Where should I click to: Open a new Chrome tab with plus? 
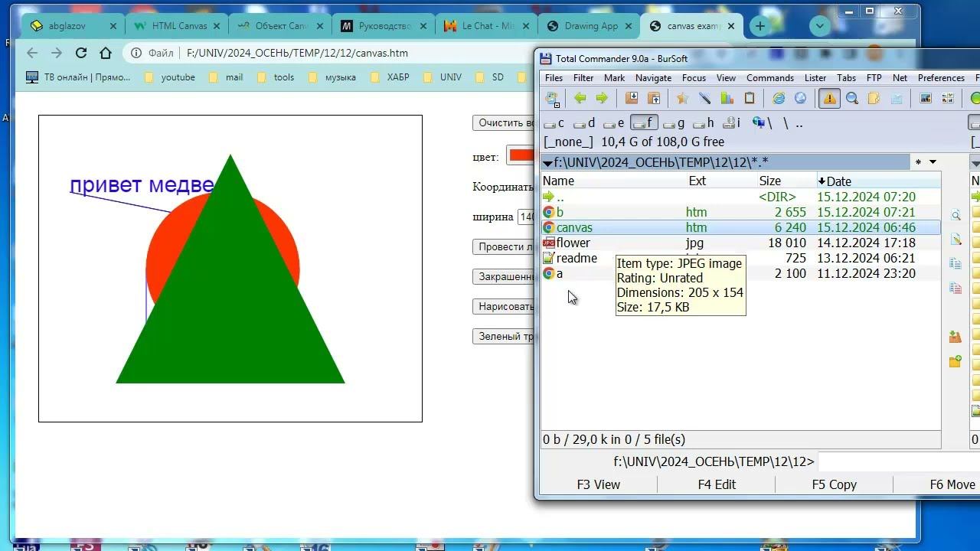click(759, 26)
